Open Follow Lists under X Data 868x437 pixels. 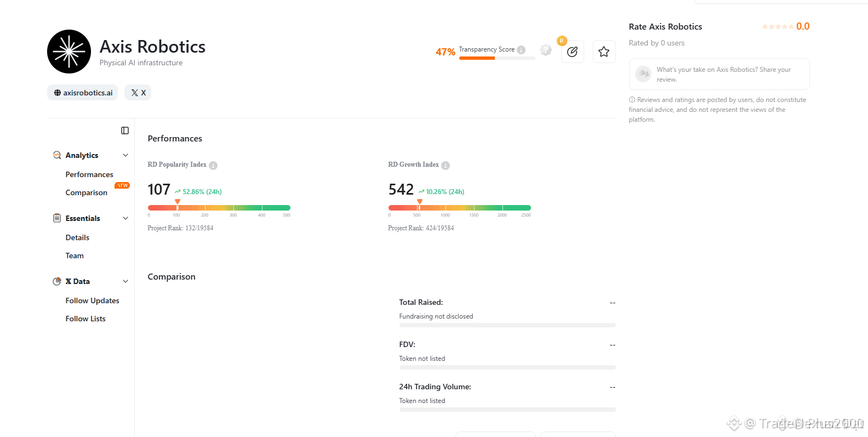point(85,319)
